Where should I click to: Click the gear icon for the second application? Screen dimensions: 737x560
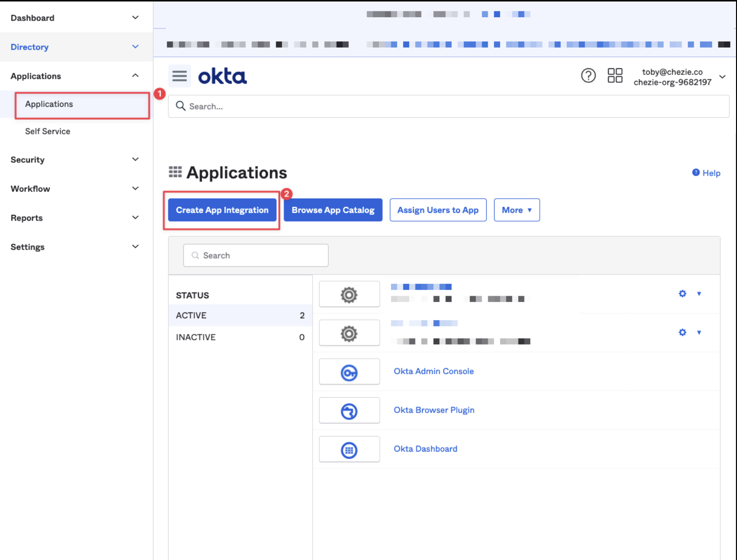coord(682,332)
